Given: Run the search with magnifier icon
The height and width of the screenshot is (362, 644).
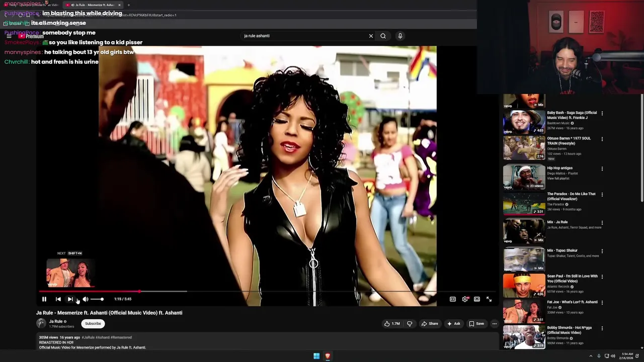Looking at the screenshot, I should 383,36.
